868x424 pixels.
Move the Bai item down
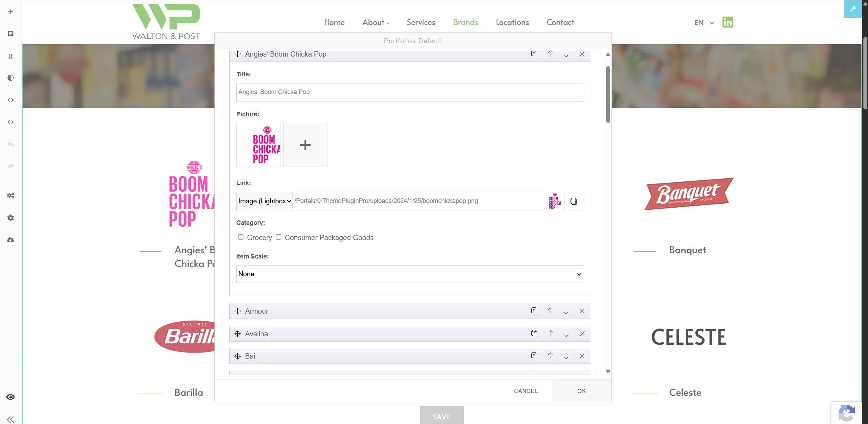point(566,356)
